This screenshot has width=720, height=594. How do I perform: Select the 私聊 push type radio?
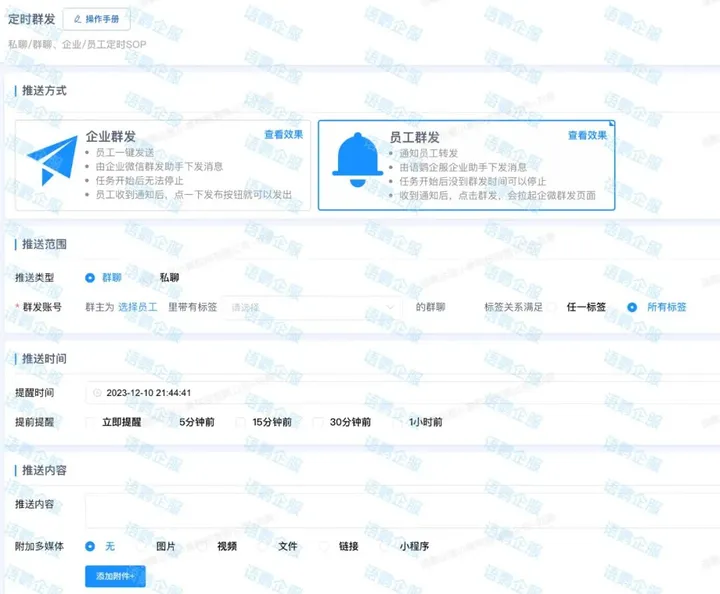[148, 277]
